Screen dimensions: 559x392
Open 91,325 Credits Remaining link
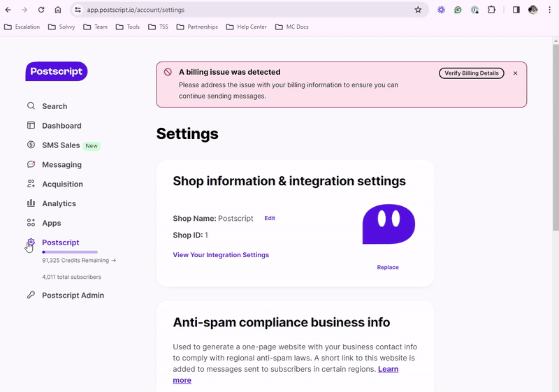79,261
